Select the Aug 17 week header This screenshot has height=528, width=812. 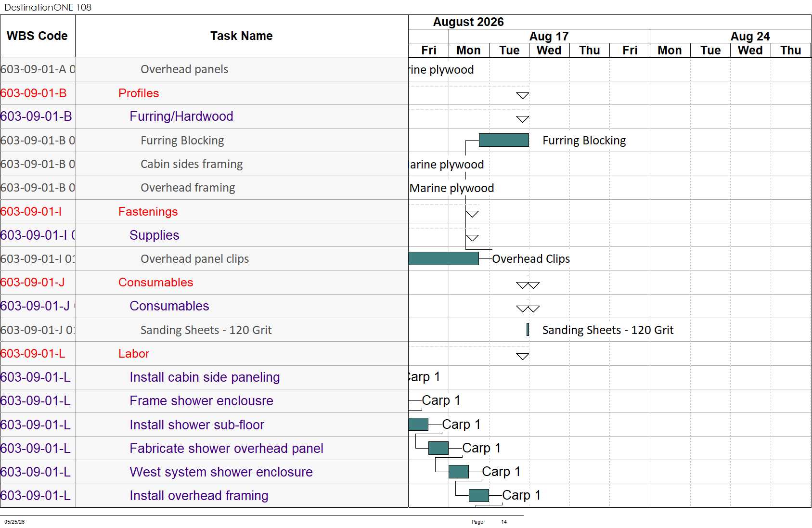pyautogui.click(x=549, y=36)
